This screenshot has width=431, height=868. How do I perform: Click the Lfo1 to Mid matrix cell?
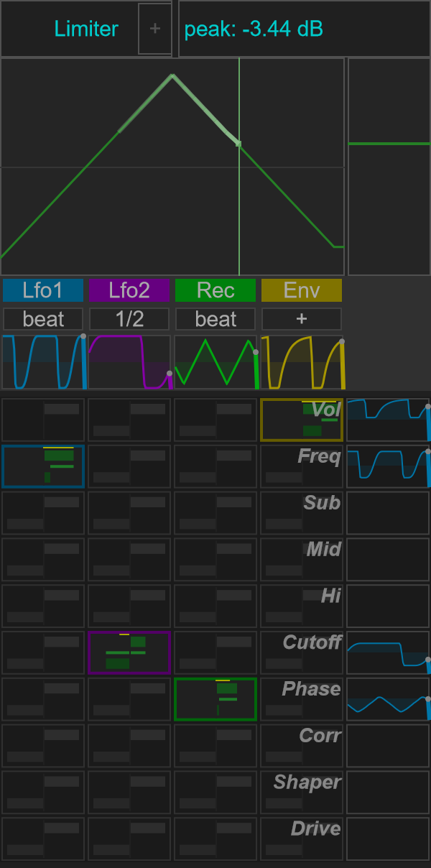pyautogui.click(x=43, y=560)
